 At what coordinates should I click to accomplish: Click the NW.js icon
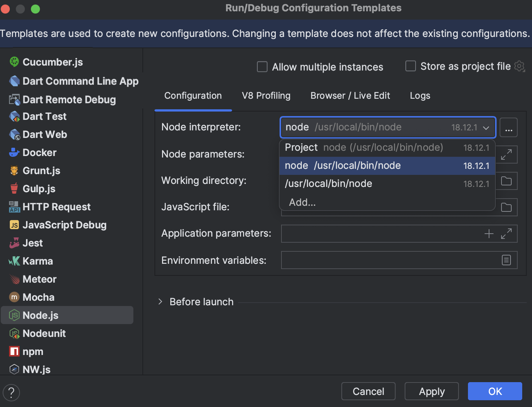14,369
